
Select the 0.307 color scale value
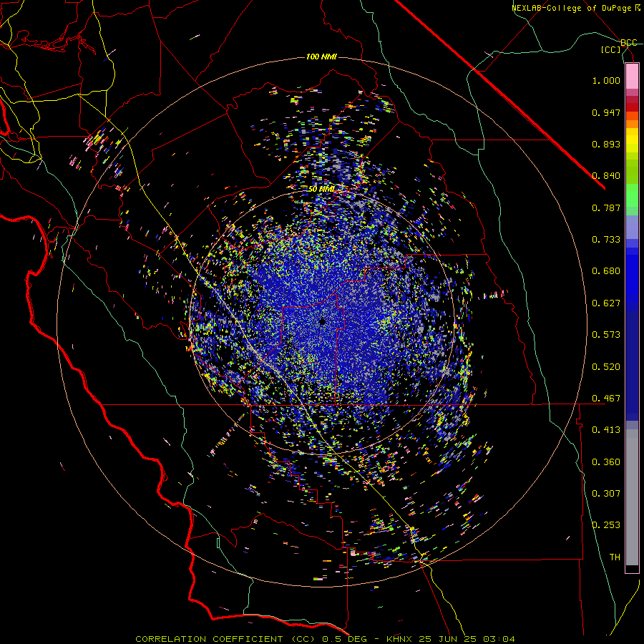[606, 494]
